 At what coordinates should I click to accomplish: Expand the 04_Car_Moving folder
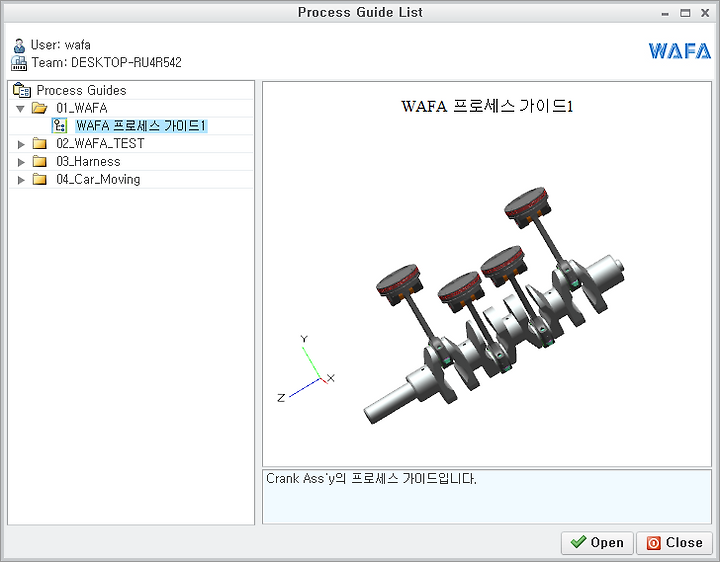(21, 180)
